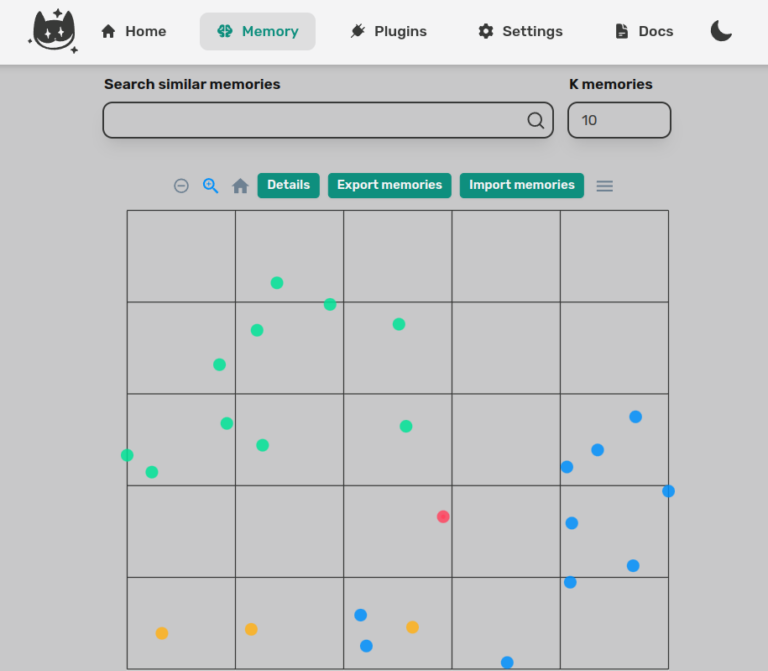Screen dimensions: 768x671
Task: Open the Plugins page
Action: click(388, 31)
